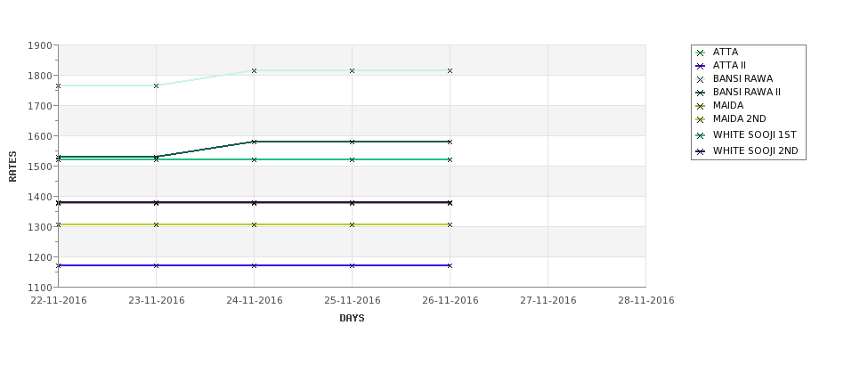Click the 26-11-2016 date axis label
868x382 pixels.
[x=450, y=301]
